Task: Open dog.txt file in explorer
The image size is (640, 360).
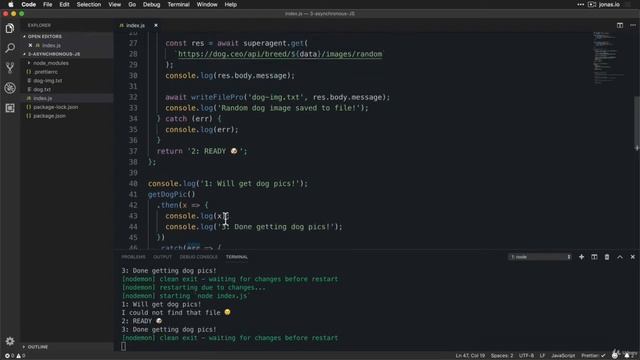Action: point(42,89)
